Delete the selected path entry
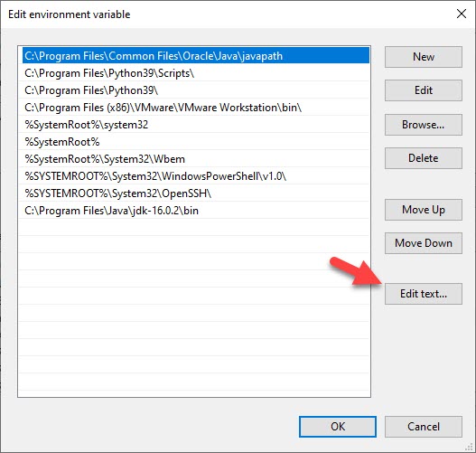The width and height of the screenshot is (476, 453). tap(424, 158)
